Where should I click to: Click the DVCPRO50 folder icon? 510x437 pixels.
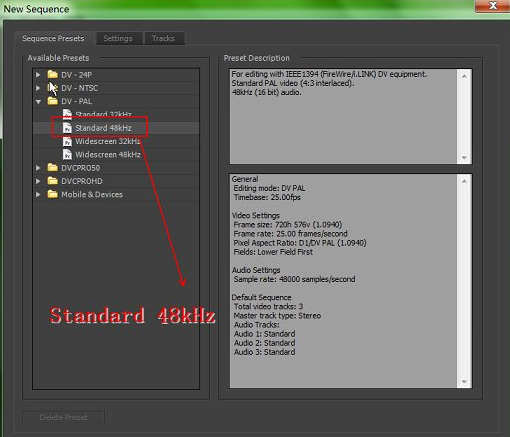[53, 167]
